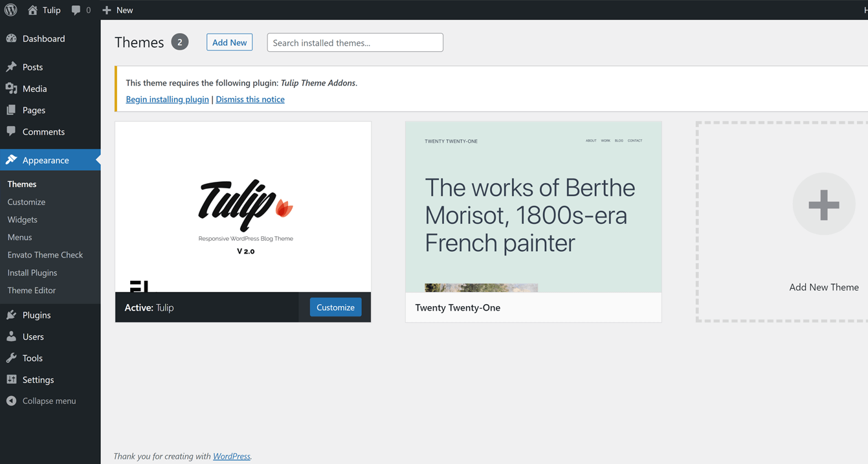Click the Comments speech bubble sidebar icon

pyautogui.click(x=11, y=131)
